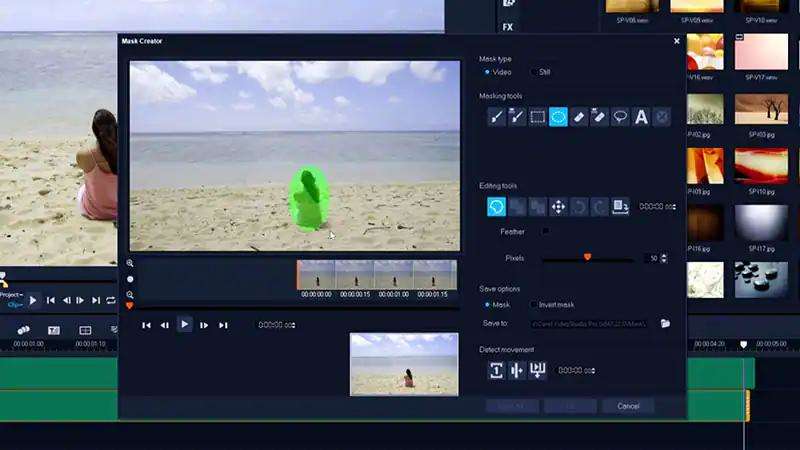Select the Text mask tool
800x450 pixels.
point(641,117)
